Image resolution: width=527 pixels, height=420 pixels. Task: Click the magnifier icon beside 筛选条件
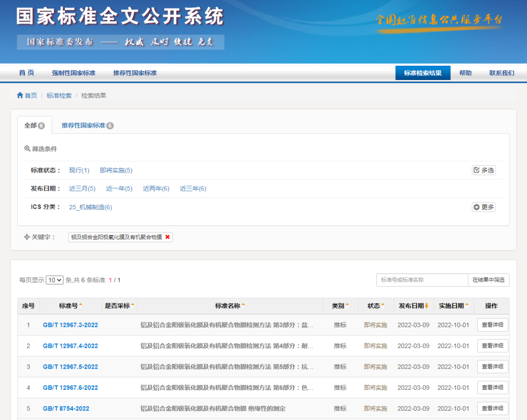click(27, 148)
